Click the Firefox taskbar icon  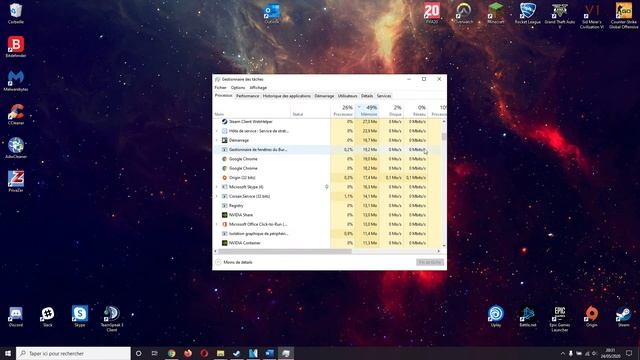188,353
